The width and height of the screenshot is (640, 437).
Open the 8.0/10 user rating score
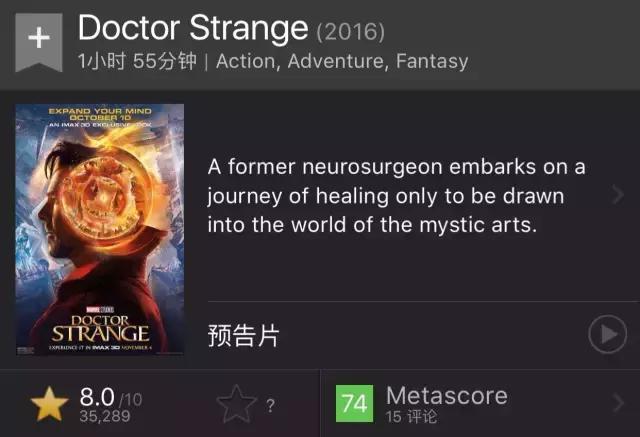pos(110,397)
